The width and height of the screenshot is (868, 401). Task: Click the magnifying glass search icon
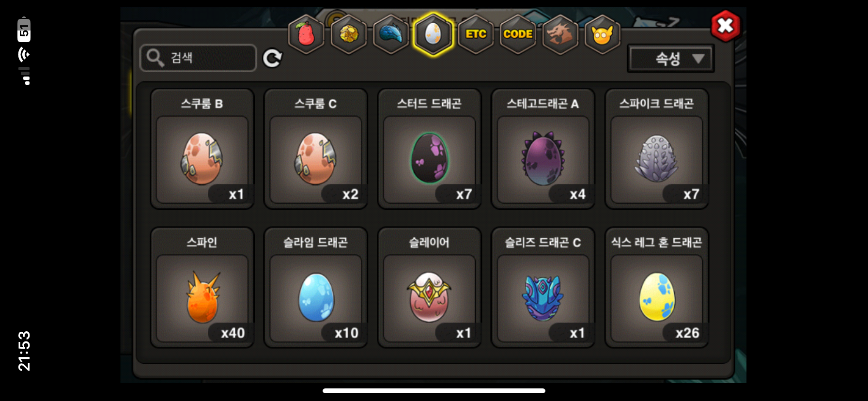155,58
